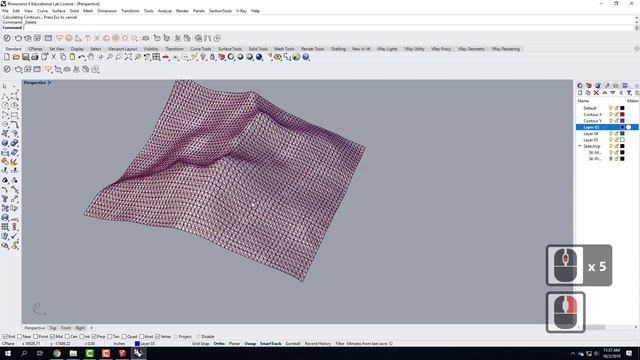Image resolution: width=640 pixels, height=360 pixels.
Task: Click the Windows Start button
Action: (x=7, y=353)
